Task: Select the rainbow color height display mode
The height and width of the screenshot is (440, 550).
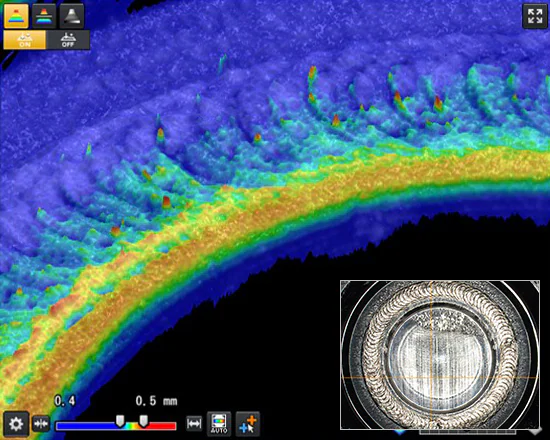Action: [16, 16]
